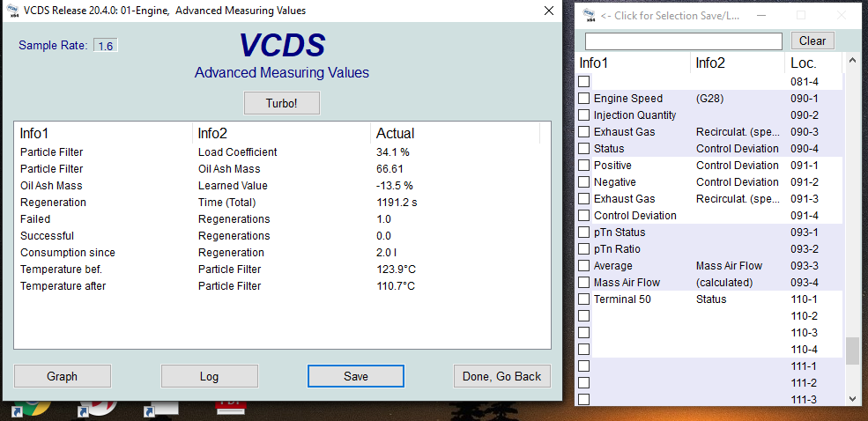Check the Injection Quantity measuring value

tap(583, 115)
